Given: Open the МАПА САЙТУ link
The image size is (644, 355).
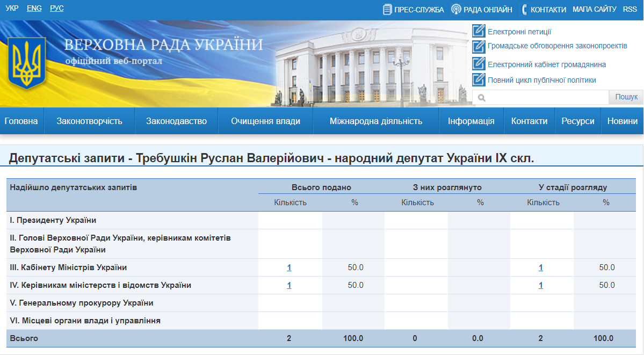Looking at the screenshot, I should tap(594, 9).
